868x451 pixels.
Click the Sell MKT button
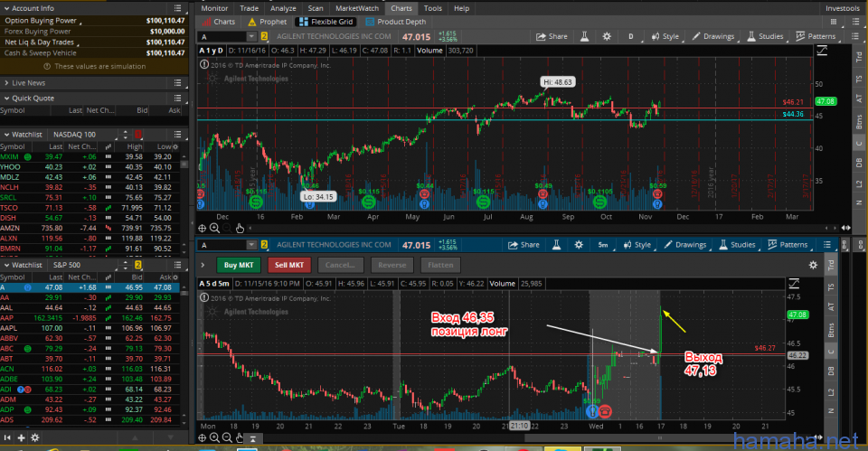[289, 265]
